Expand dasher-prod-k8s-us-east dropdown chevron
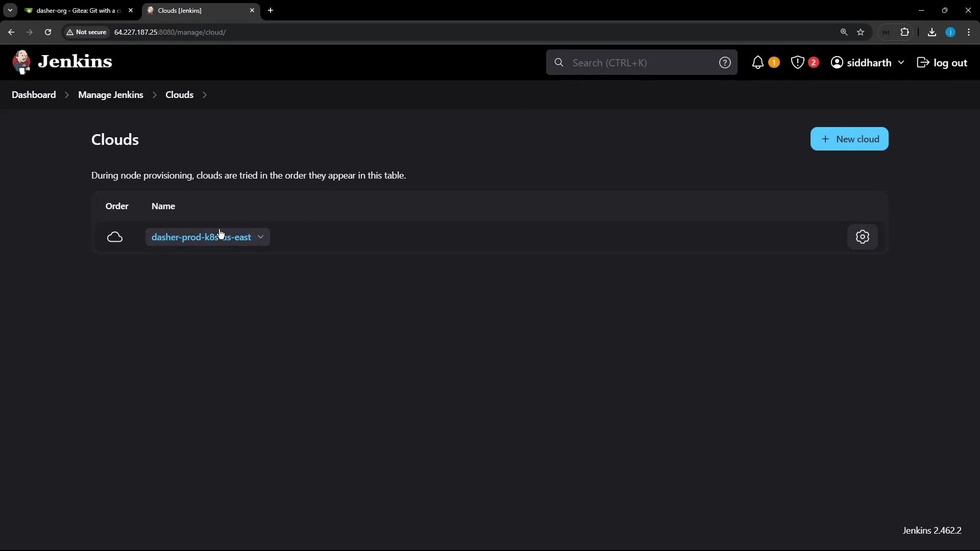 pyautogui.click(x=260, y=237)
